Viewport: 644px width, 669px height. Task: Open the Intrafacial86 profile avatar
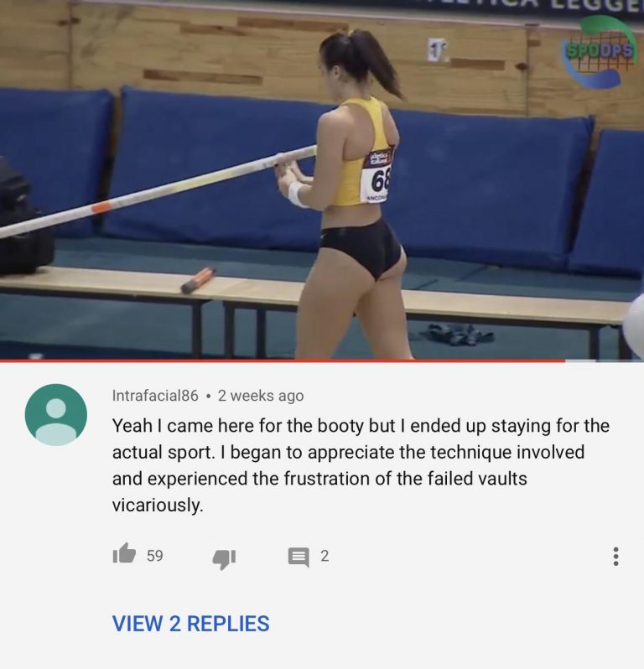56,415
